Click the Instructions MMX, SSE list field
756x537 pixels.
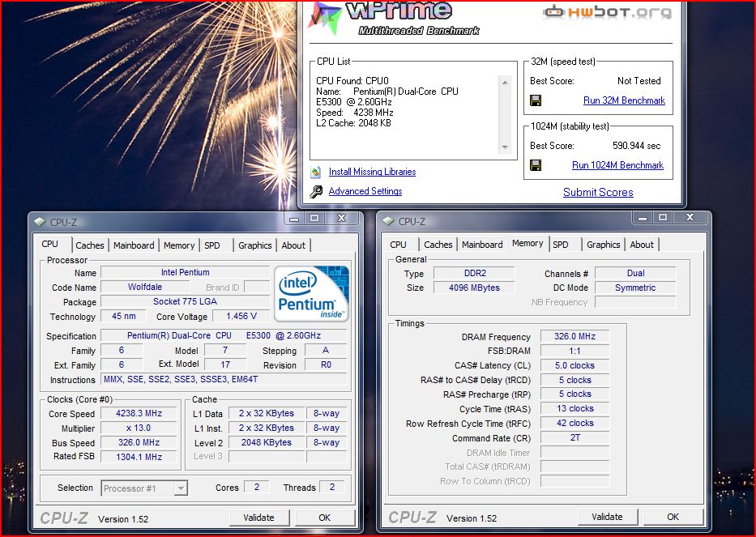tap(224, 379)
